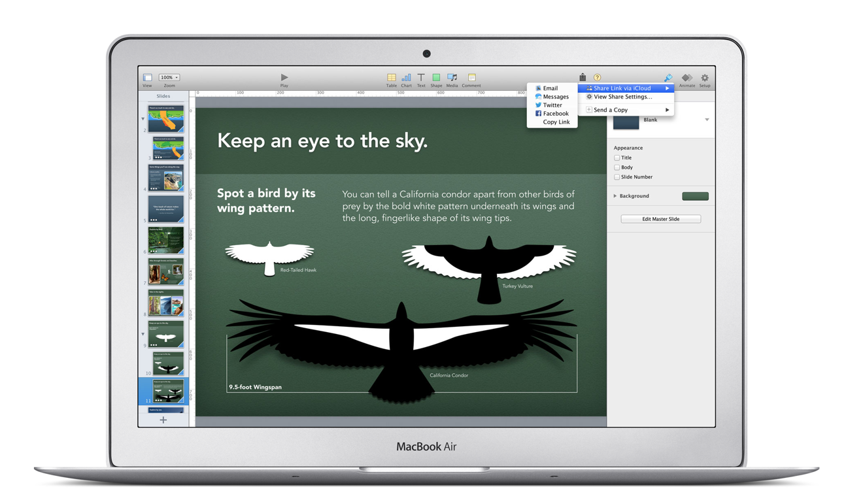Screen dimensions: 863x504
Task: Share the link via Facebook
Action: point(552,114)
